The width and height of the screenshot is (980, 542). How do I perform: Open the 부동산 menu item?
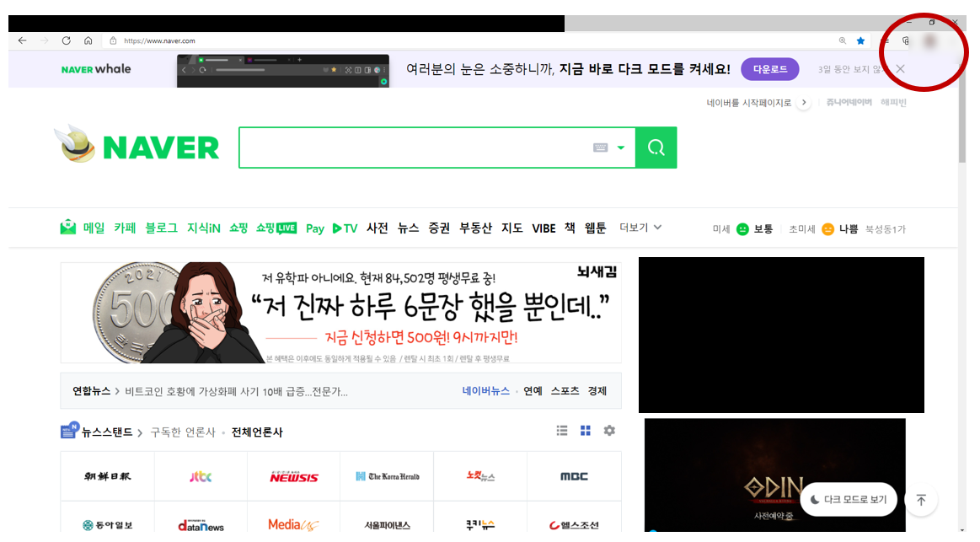[475, 228]
